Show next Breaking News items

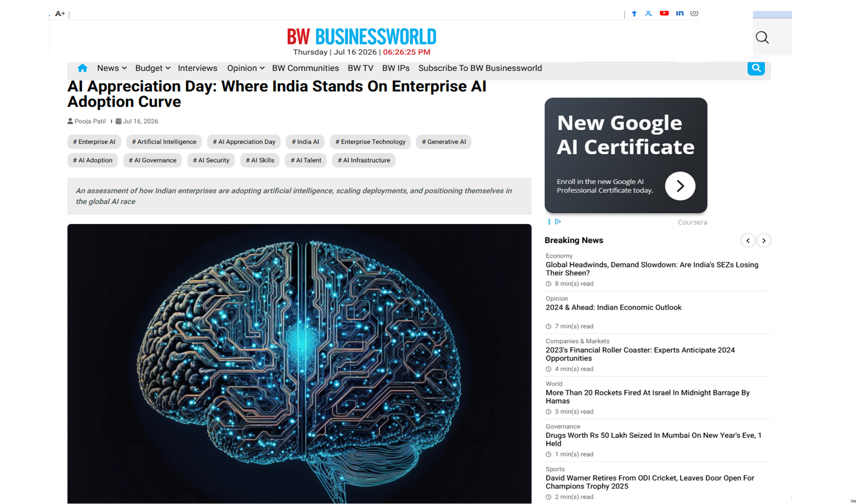click(764, 240)
